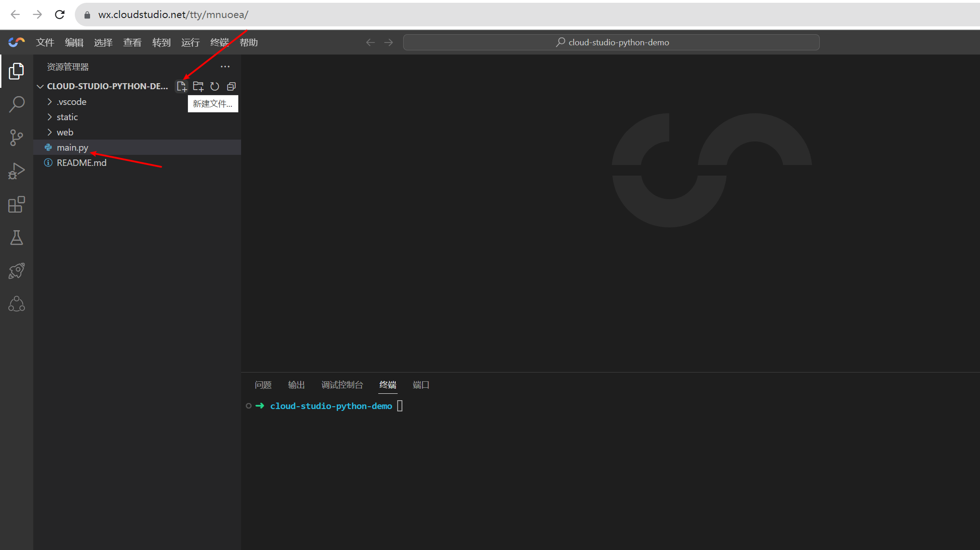Refresh the explorer file tree
The height and width of the screenshot is (550, 980).
point(215,86)
